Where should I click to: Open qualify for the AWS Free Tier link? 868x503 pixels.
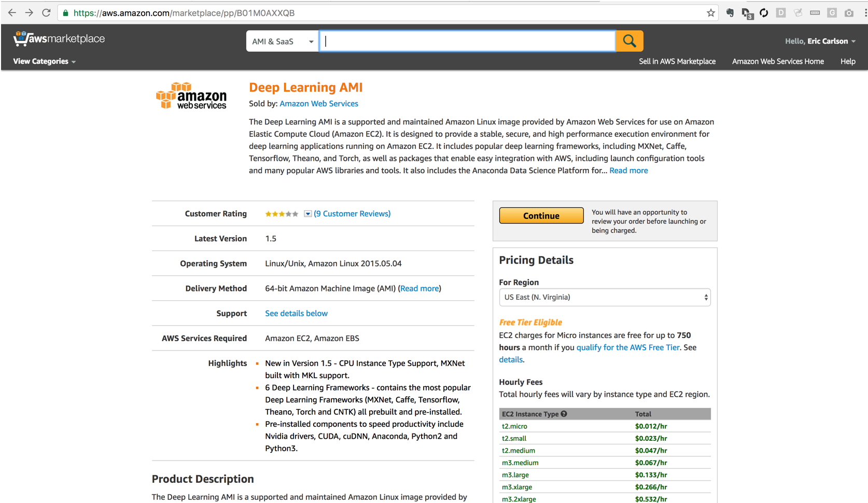(628, 347)
